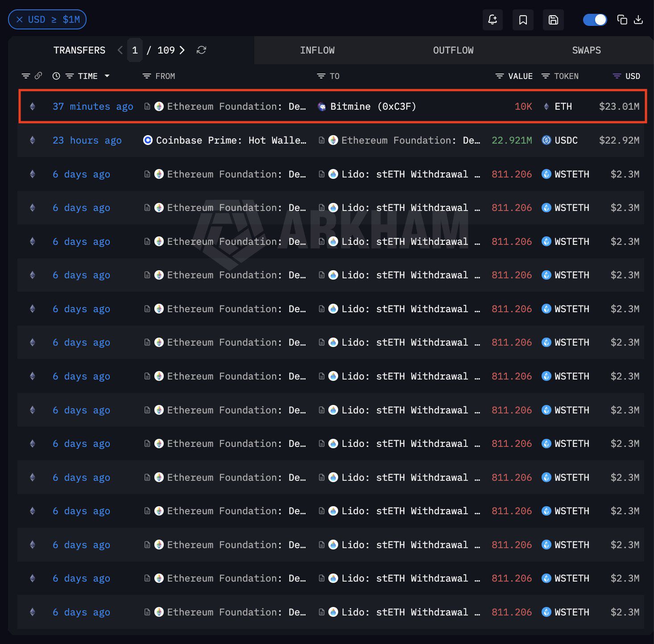Go to the next page of transfers
Image resolution: width=654 pixels, height=644 pixels.
182,50
